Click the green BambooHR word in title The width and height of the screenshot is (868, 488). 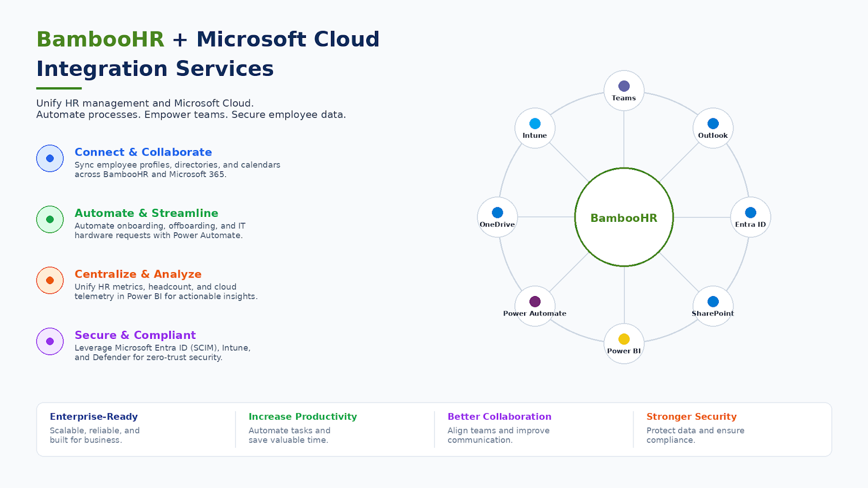click(x=100, y=39)
